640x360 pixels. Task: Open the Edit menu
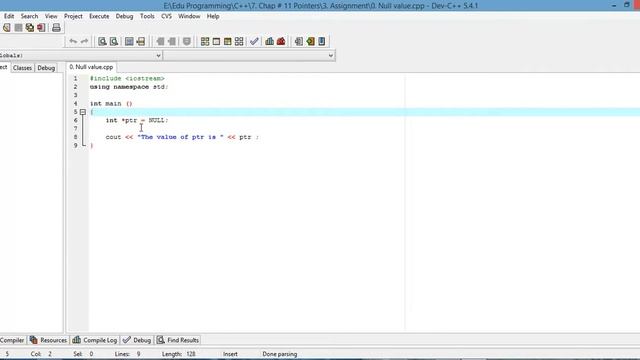[x=9, y=16]
